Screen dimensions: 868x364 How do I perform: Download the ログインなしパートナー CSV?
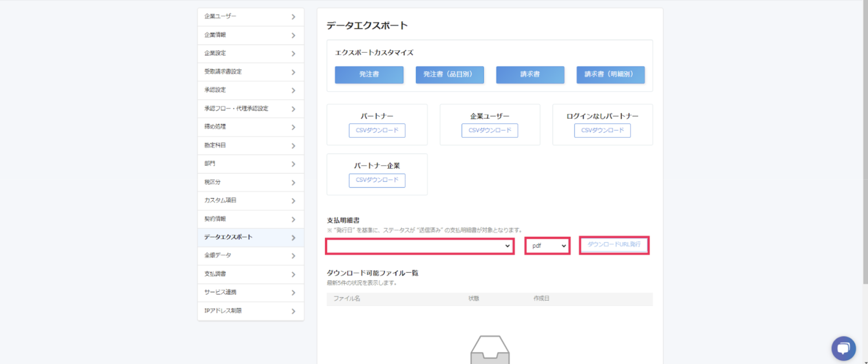point(602,130)
